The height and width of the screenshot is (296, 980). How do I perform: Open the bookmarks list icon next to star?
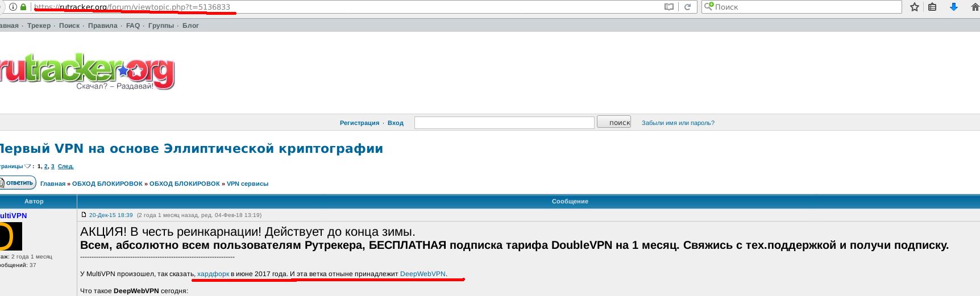click(932, 7)
